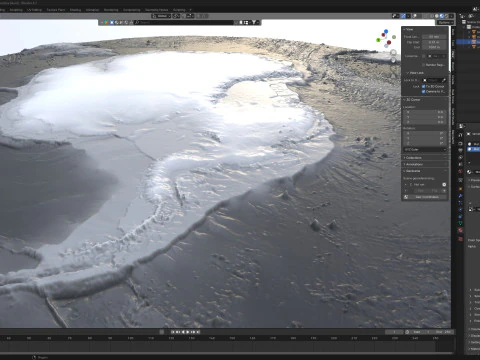Click the Clip Start value field
The width and height of the screenshot is (480, 360).
pos(434,42)
